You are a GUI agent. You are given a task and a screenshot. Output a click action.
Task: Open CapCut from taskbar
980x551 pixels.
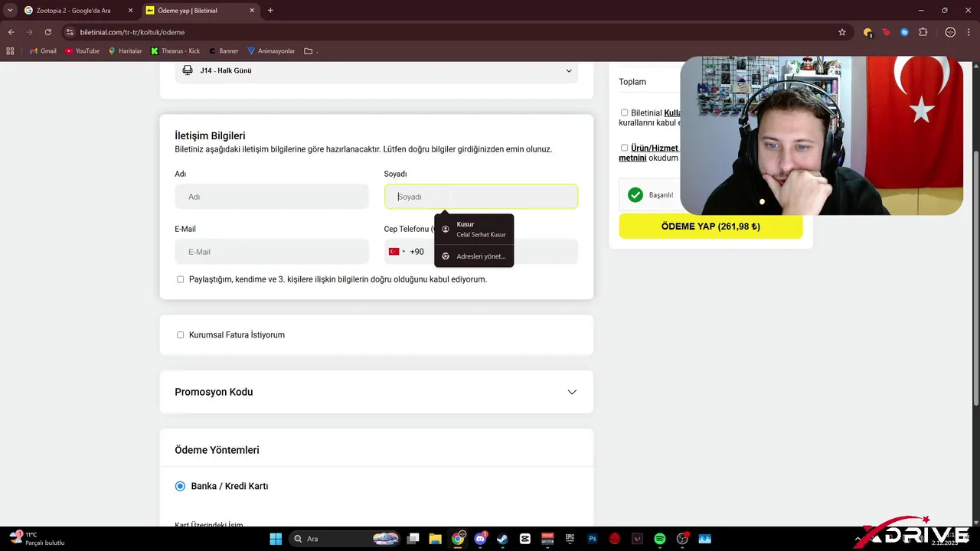point(525,539)
